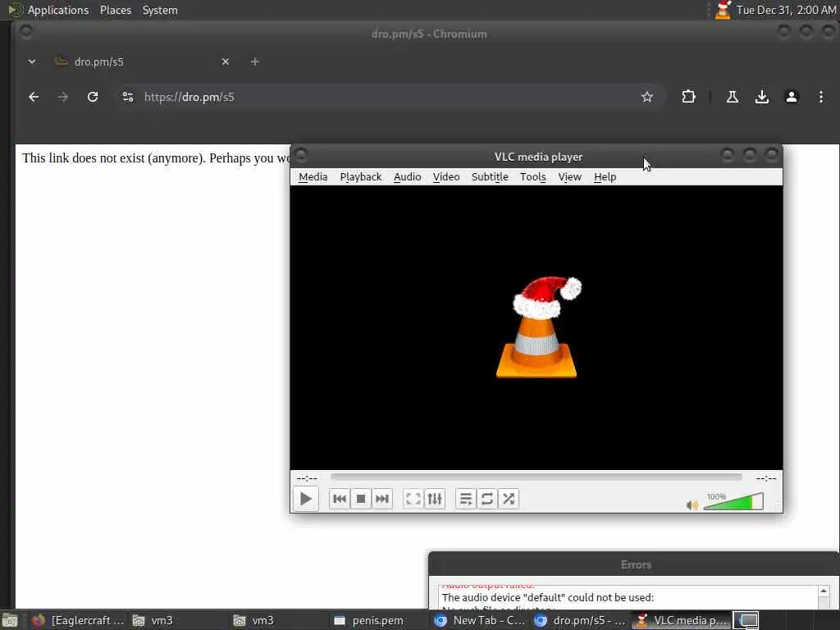Toggle random shuffle in VLC
The width and height of the screenshot is (840, 630).
click(509, 499)
